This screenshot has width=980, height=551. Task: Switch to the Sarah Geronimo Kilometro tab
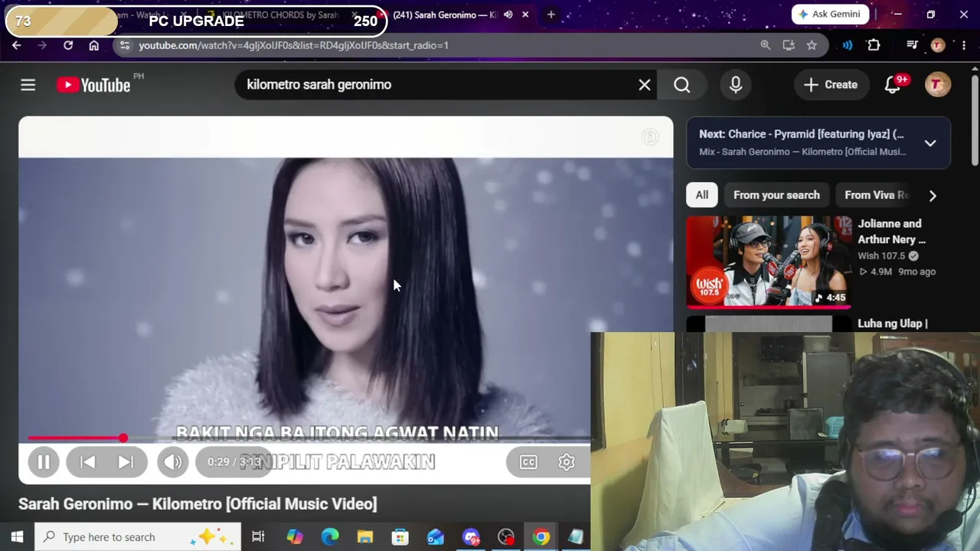click(445, 15)
